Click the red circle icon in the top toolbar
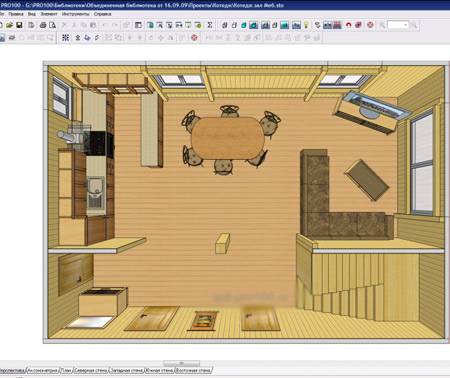Viewport: 450px width, 378px height. pos(370,25)
